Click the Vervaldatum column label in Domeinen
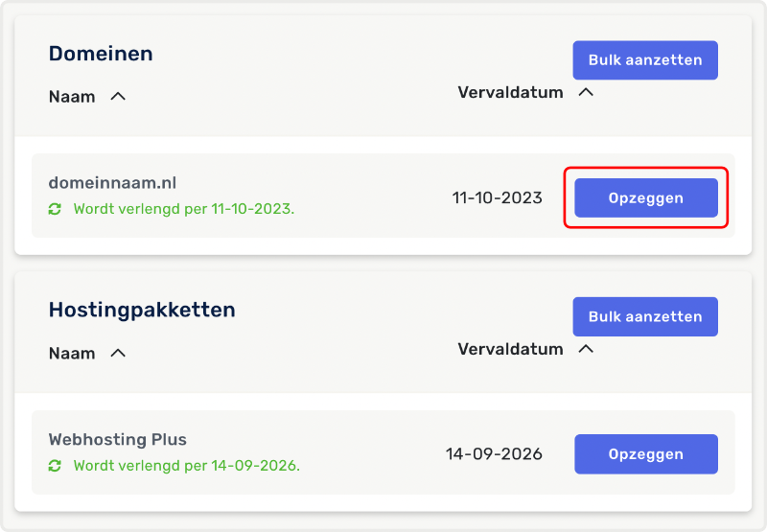 510,93
